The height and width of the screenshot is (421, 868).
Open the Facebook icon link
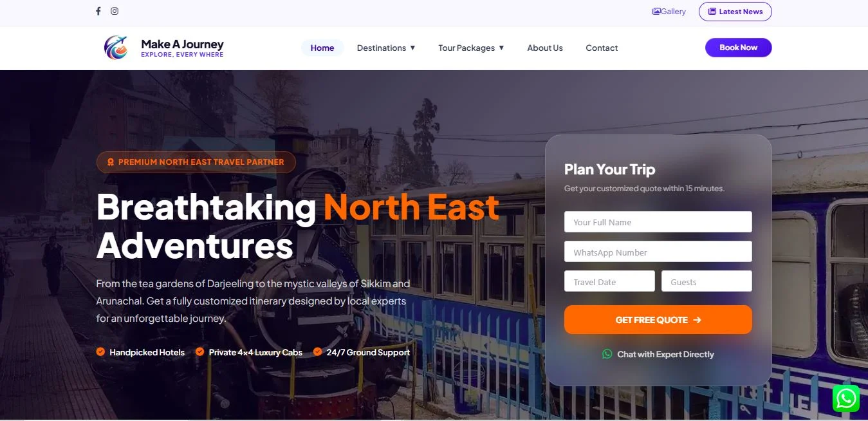coord(98,11)
